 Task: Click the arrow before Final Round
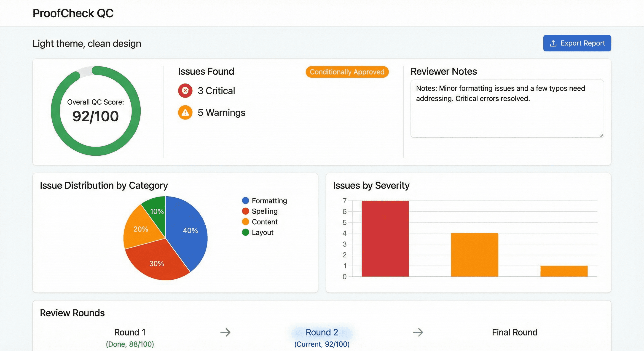[418, 332]
